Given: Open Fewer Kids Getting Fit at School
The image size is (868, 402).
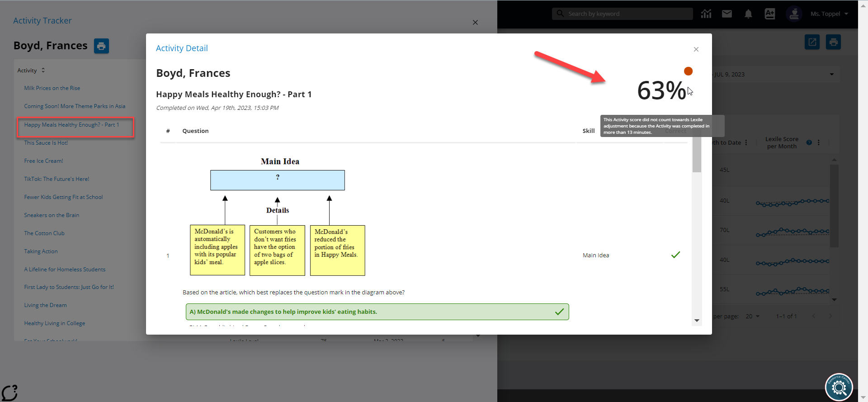Looking at the screenshot, I should pos(63,197).
